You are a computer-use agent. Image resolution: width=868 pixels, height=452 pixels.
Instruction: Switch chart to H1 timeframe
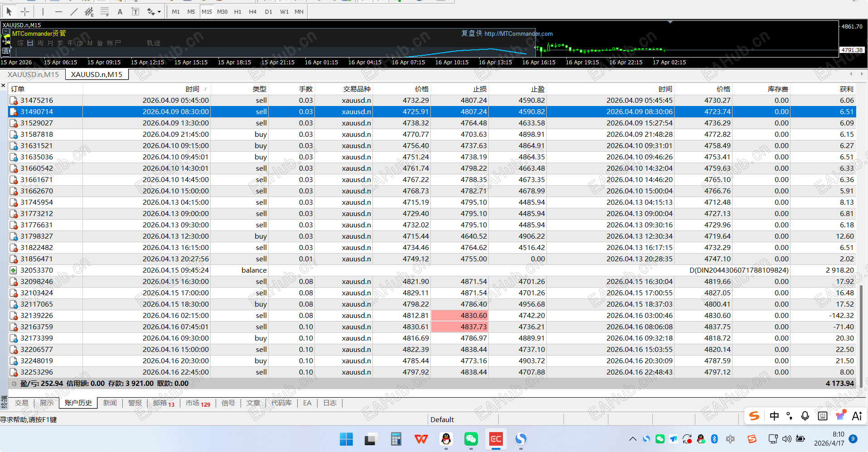pos(238,12)
